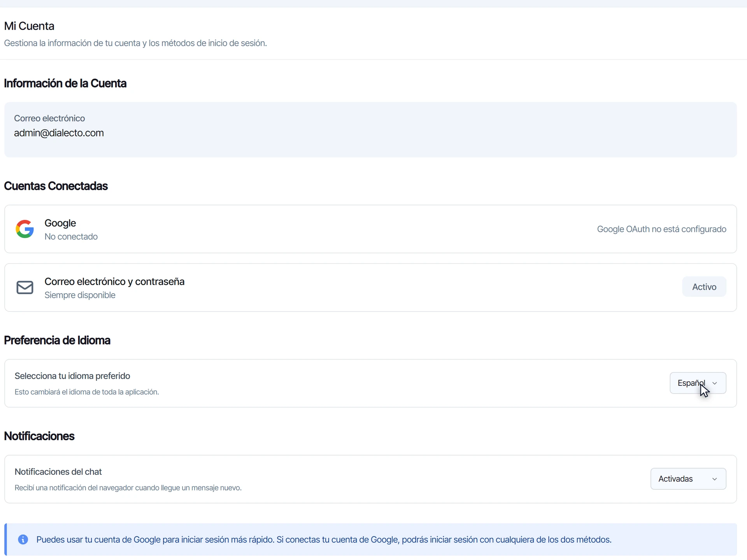Click the 'Preferencia de Idioma' heading
The image size is (747, 560).
tap(57, 340)
